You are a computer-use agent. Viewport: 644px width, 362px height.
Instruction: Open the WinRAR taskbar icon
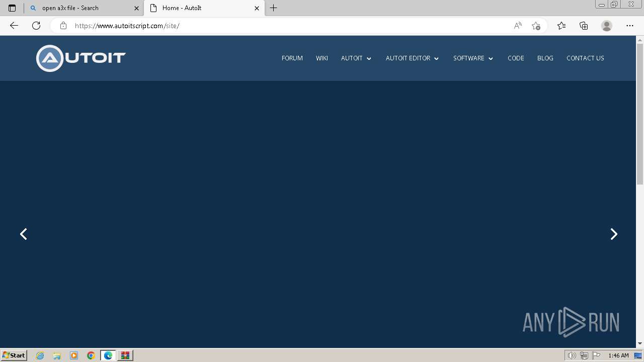125,355
